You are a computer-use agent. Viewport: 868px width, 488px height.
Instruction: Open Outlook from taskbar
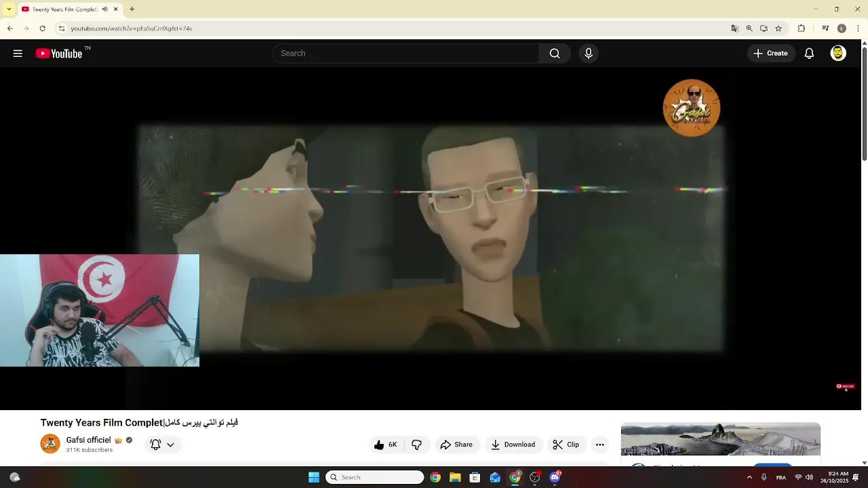pos(495,477)
